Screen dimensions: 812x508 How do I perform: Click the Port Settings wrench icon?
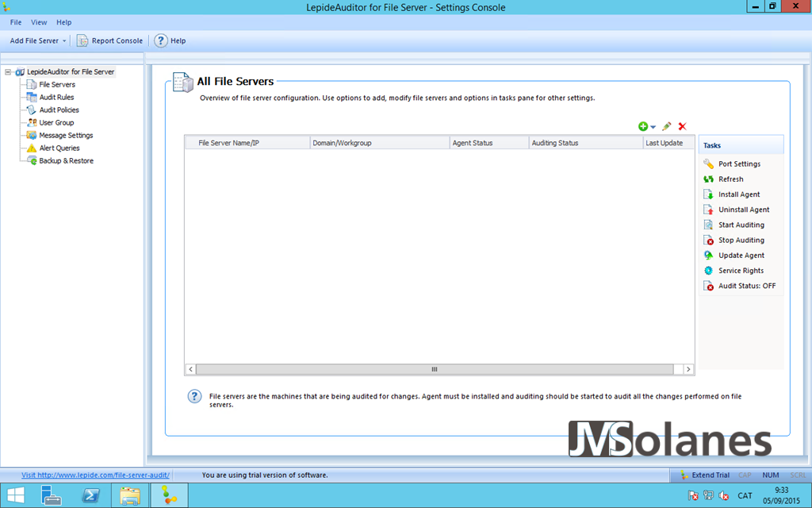point(708,164)
